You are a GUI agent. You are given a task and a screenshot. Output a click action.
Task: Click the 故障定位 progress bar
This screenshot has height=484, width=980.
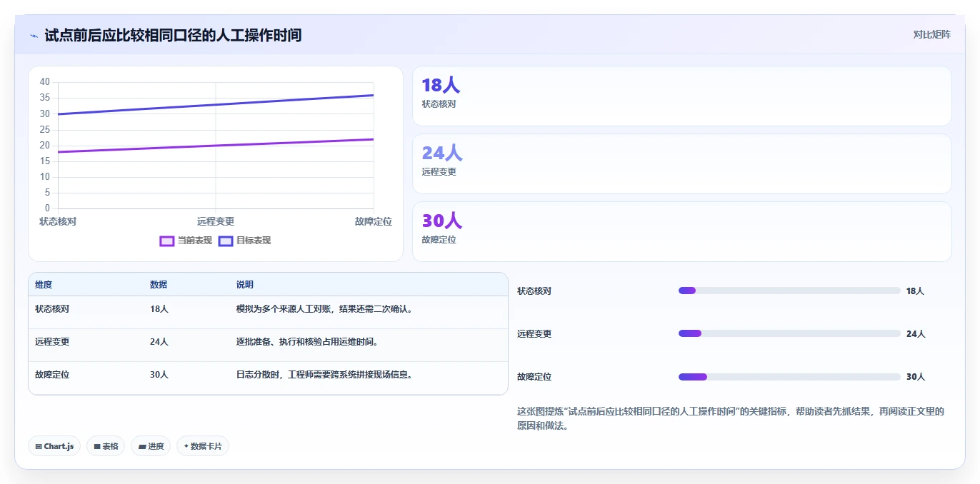click(x=789, y=376)
